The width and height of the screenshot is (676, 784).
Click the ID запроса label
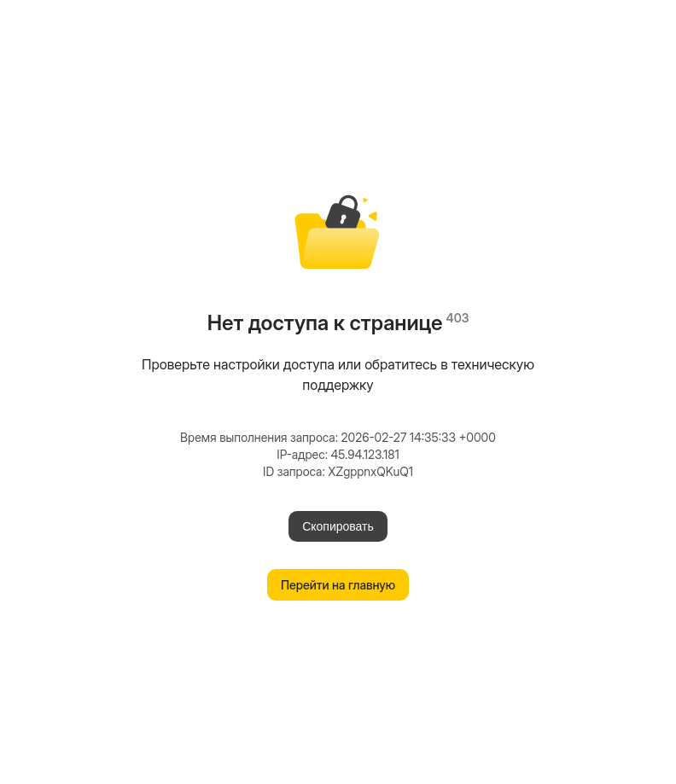[x=294, y=472]
